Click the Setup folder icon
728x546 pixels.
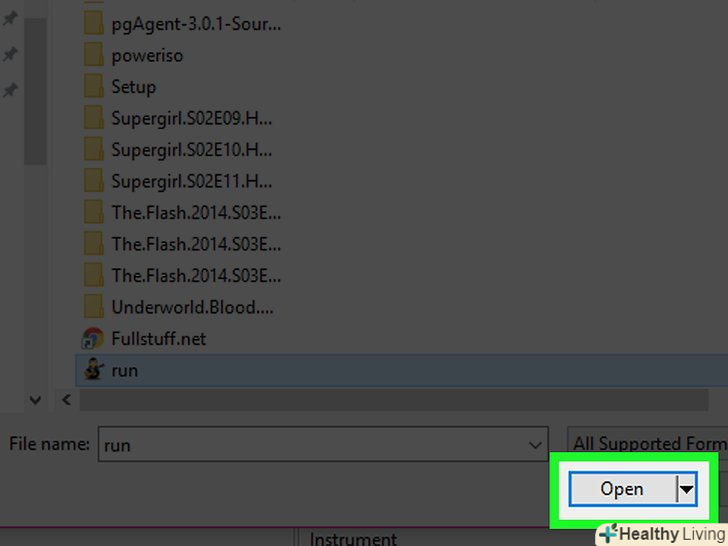point(94,87)
